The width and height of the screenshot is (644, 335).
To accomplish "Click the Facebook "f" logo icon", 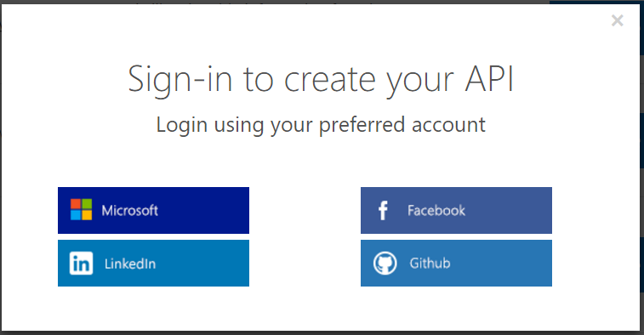I will tap(383, 210).
